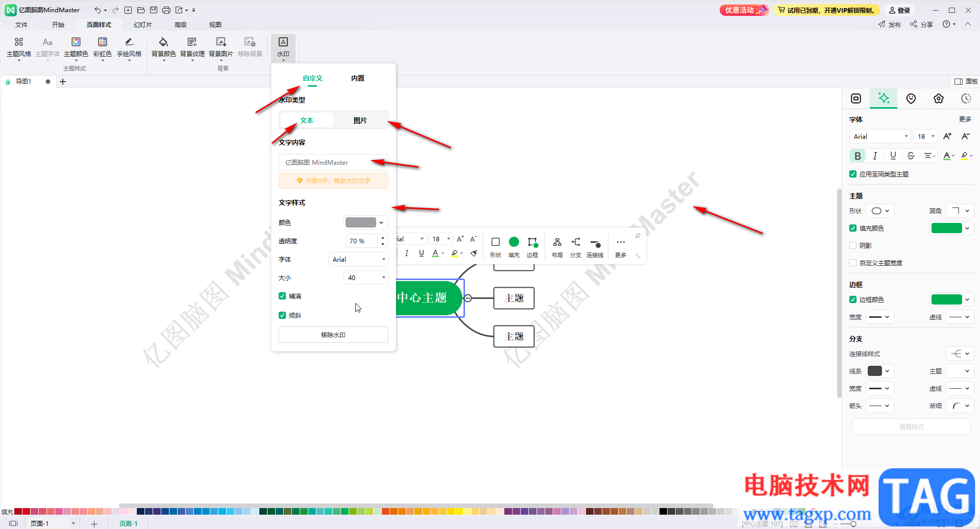Uncheck the tile (铺满) watermark checkbox

[282, 296]
